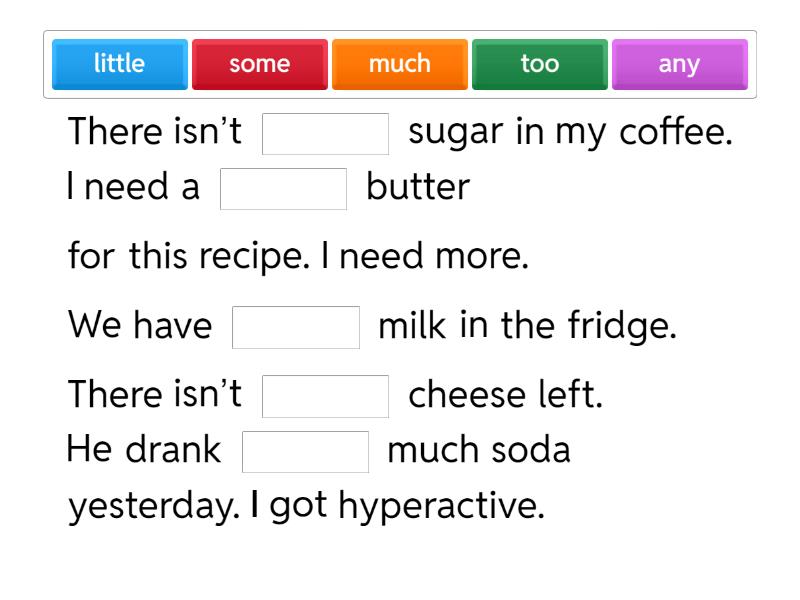
Task: Click the text 'sugar in my coffee.'
Action: 570,134
